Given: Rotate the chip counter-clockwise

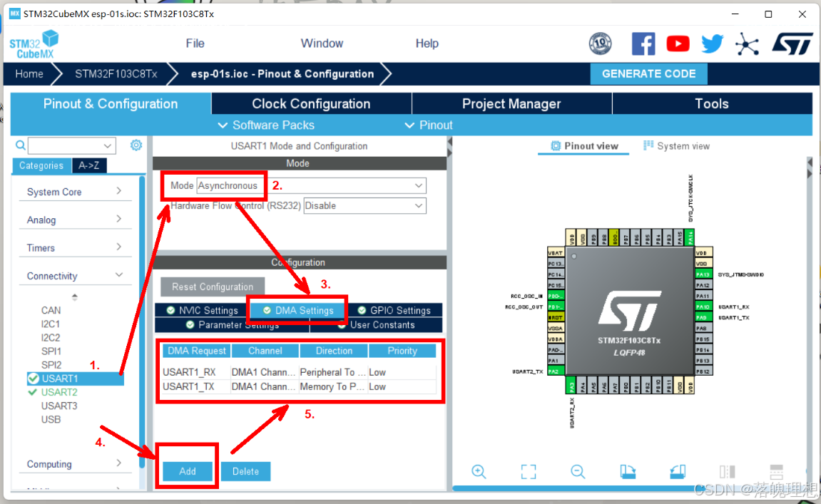Looking at the screenshot, I should (678, 471).
